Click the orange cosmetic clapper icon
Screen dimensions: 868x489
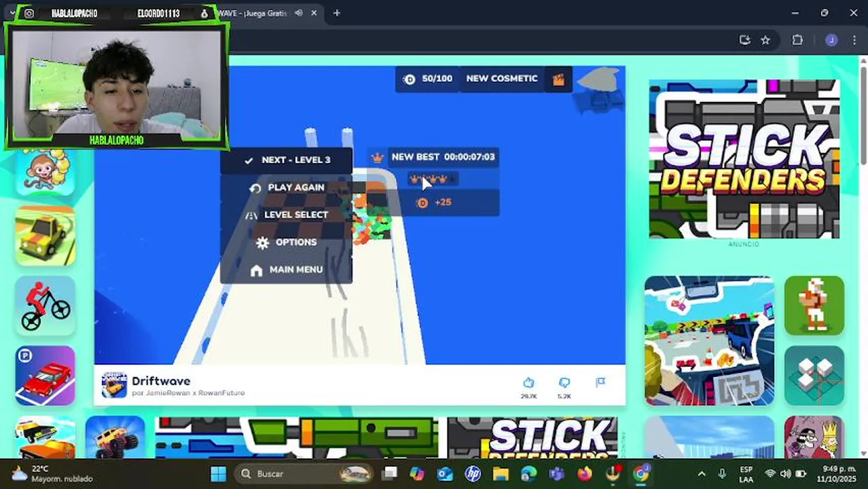point(558,79)
